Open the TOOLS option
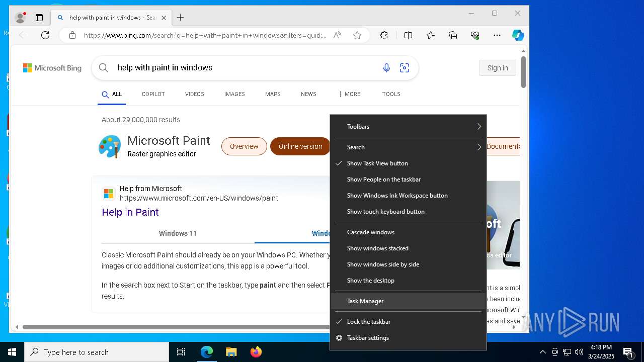644x362 pixels. click(391, 94)
